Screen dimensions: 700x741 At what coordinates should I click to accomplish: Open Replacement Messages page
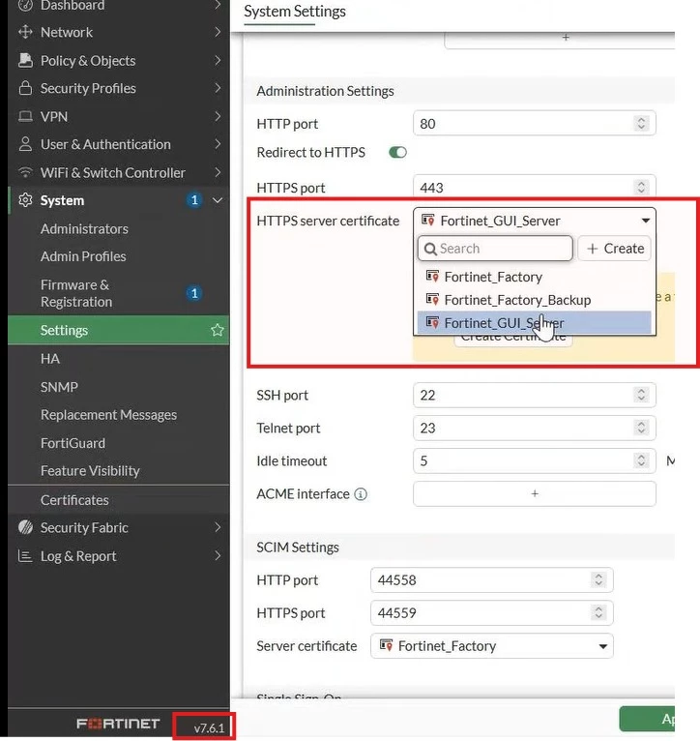click(x=108, y=414)
